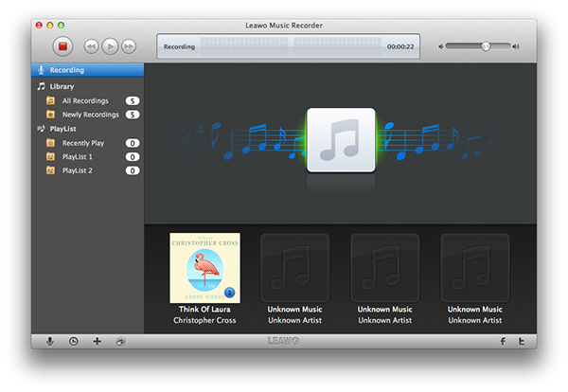
Task: Select Think Of Laura album thumbnail
Action: [x=204, y=268]
